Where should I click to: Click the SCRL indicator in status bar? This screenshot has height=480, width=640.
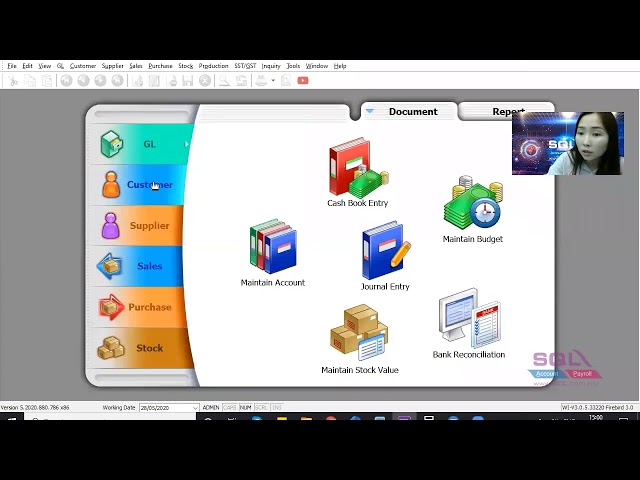click(261, 407)
